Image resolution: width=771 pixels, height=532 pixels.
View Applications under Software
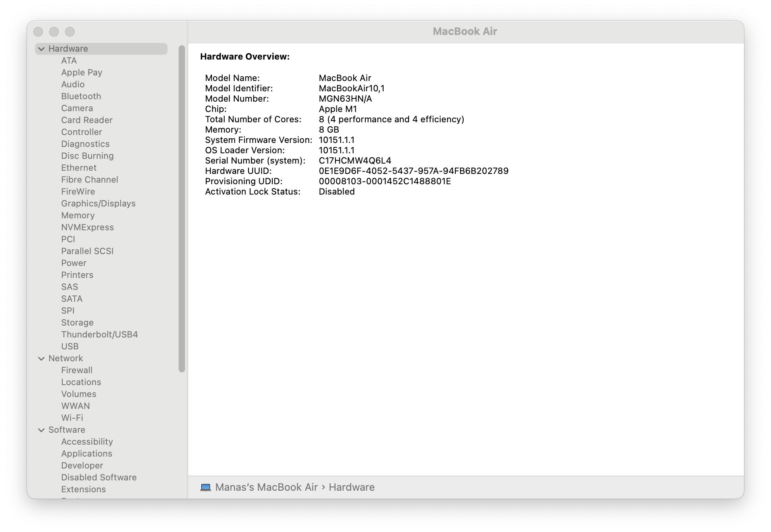pyautogui.click(x=87, y=454)
